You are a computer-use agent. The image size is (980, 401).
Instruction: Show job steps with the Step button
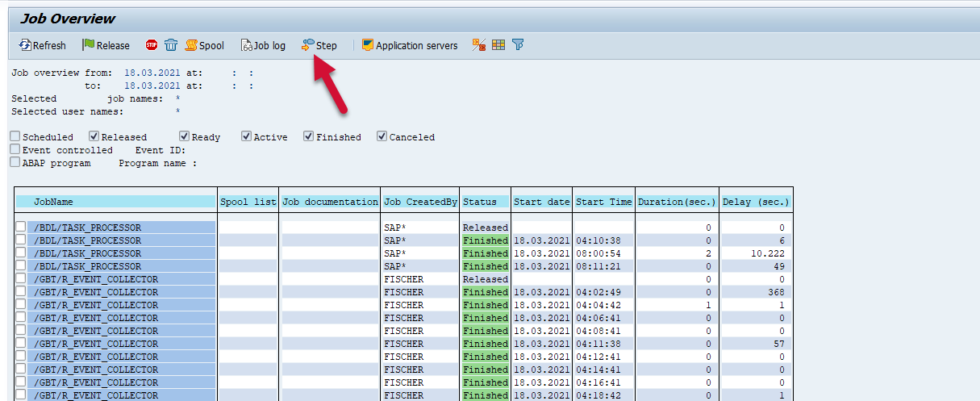click(319, 45)
